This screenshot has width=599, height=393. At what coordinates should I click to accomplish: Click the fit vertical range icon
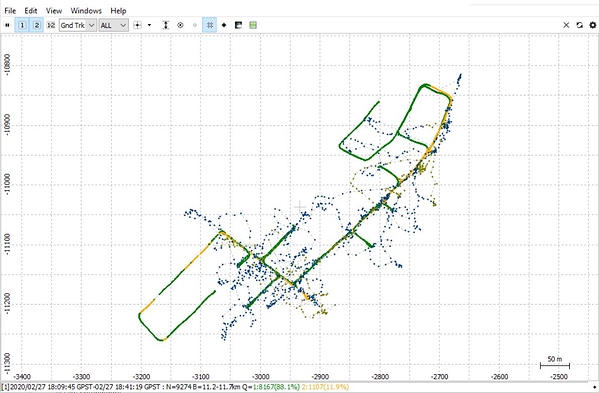coord(165,25)
